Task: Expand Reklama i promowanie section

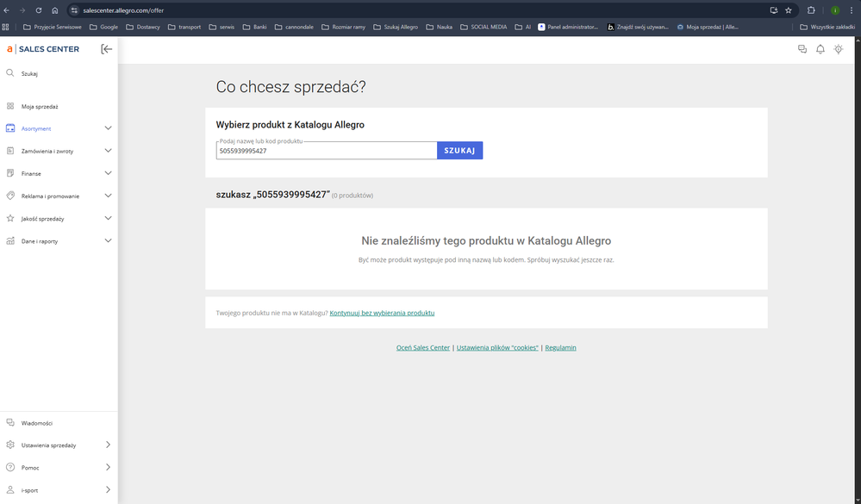Action: (x=108, y=196)
